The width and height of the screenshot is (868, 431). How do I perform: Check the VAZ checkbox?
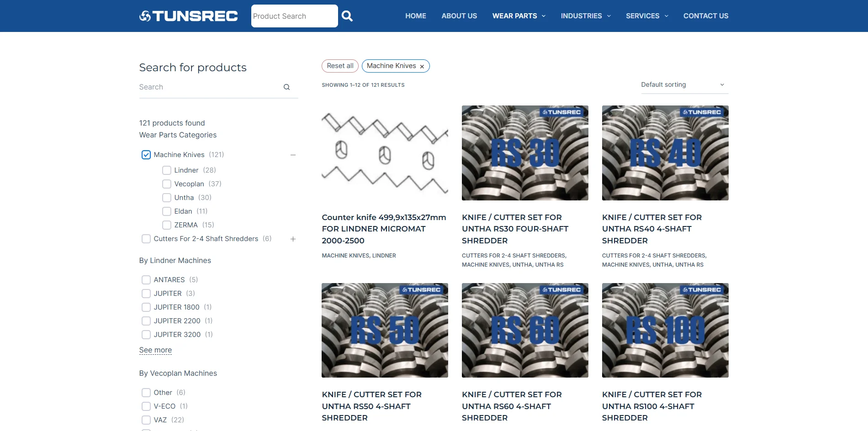click(x=146, y=420)
